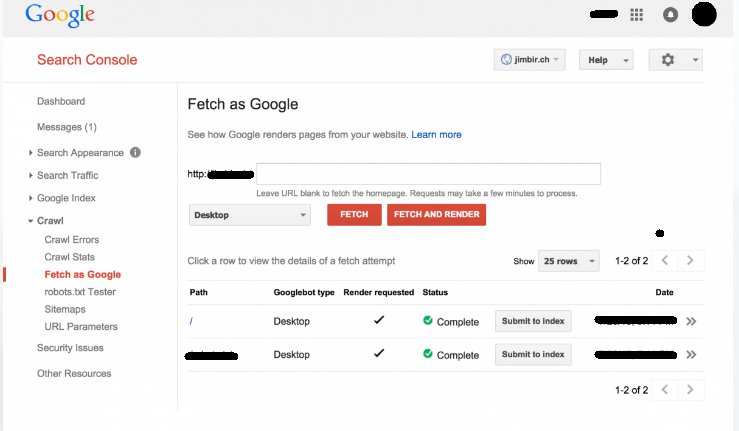The image size is (739, 431).
Task: Click Submit to index for redacted-path row
Action: click(533, 355)
